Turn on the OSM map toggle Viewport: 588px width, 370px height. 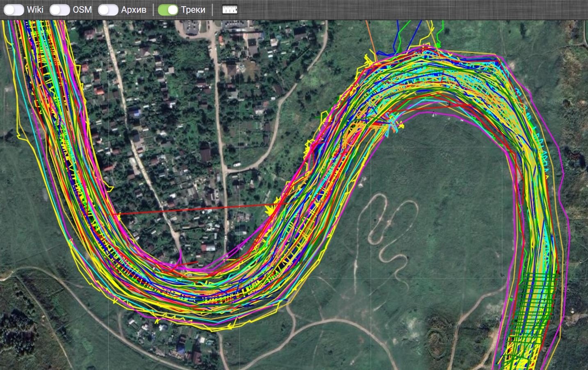tap(60, 10)
